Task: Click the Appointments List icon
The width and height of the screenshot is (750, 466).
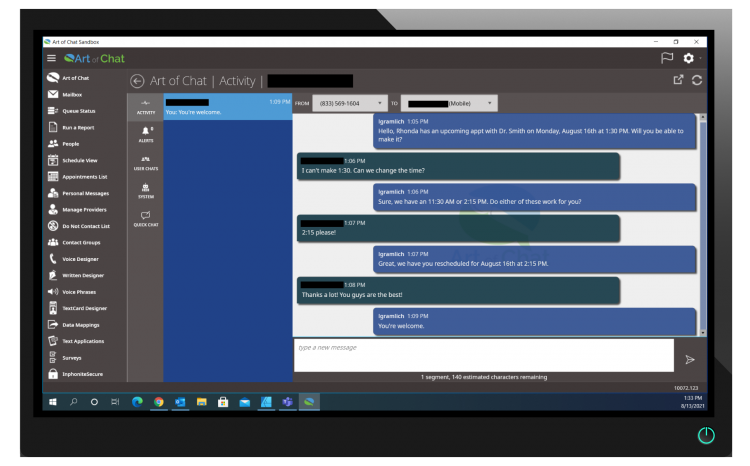Action: coord(53,177)
